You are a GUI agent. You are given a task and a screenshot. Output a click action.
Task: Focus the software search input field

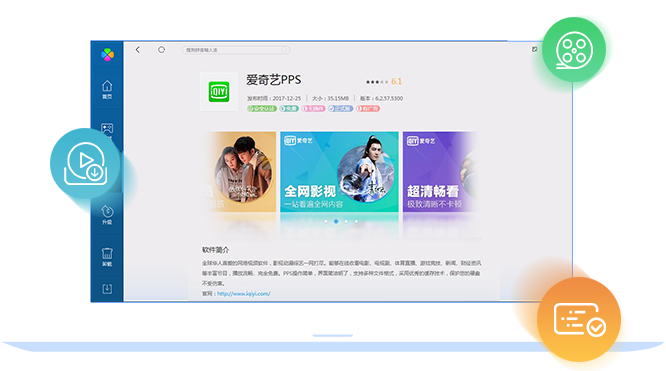(236, 50)
